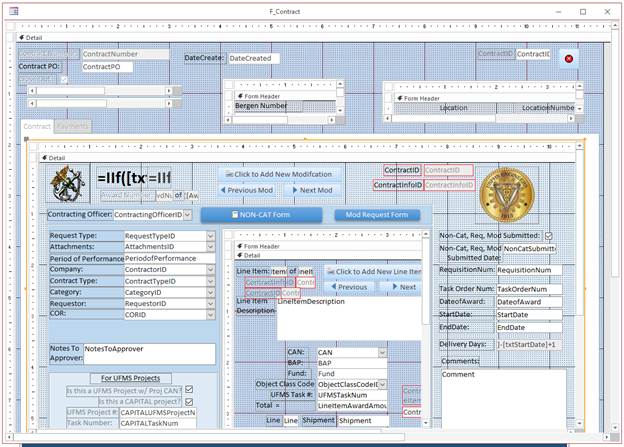This screenshot has width=624, height=447.
Task: Click the LineItemDescription text box
Action: pos(349,318)
